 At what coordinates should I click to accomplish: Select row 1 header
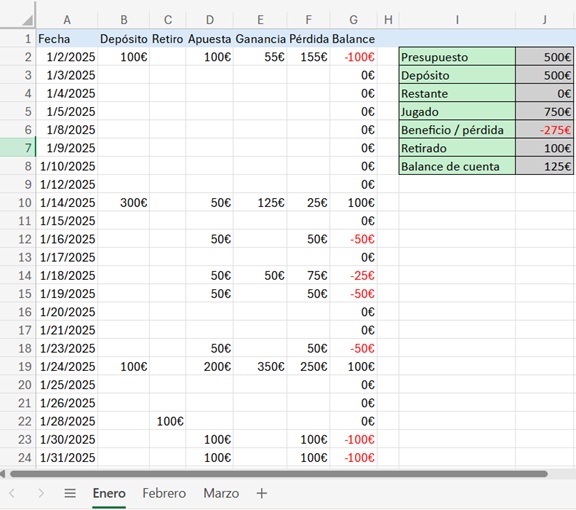click(18, 39)
